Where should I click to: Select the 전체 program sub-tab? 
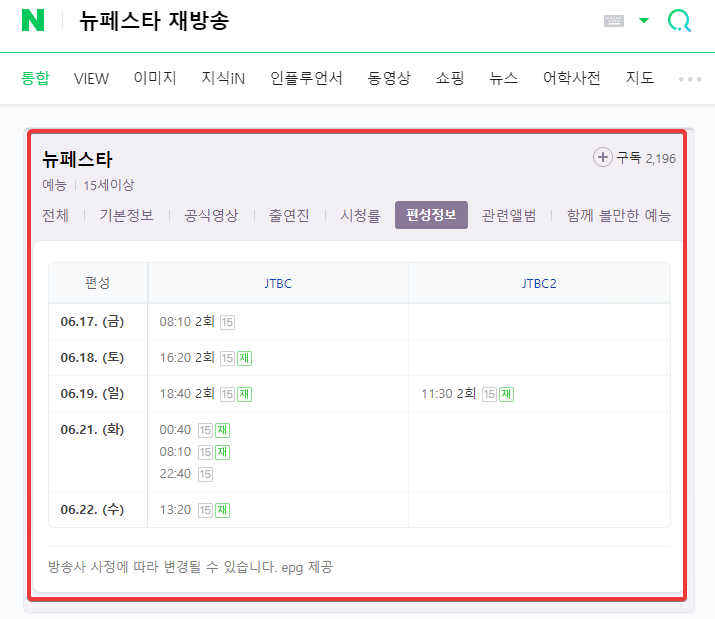pyautogui.click(x=55, y=215)
